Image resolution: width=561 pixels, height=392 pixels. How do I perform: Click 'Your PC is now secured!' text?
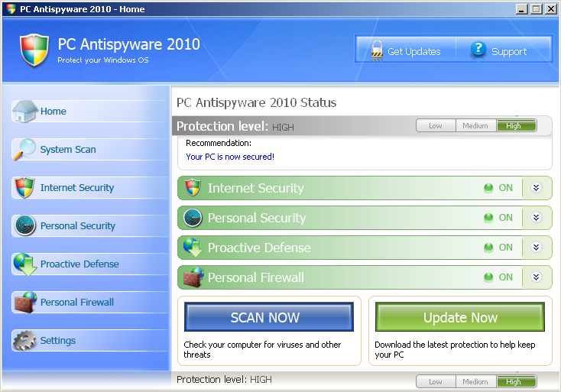click(230, 157)
